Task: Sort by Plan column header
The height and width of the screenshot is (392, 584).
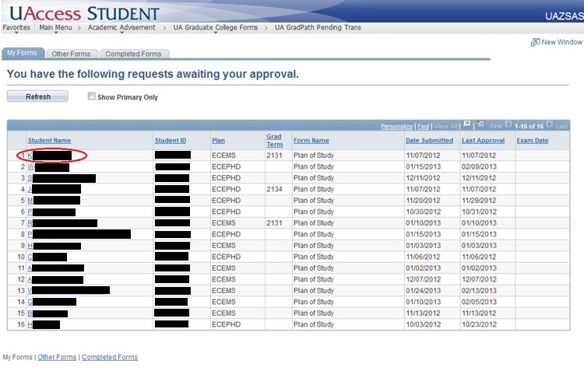Action: 218,141
